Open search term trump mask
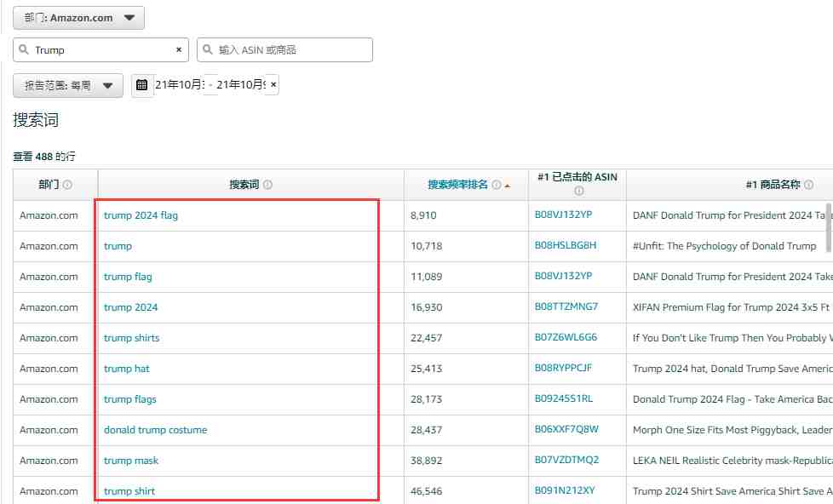Image resolution: width=833 pixels, height=504 pixels. tap(131, 461)
